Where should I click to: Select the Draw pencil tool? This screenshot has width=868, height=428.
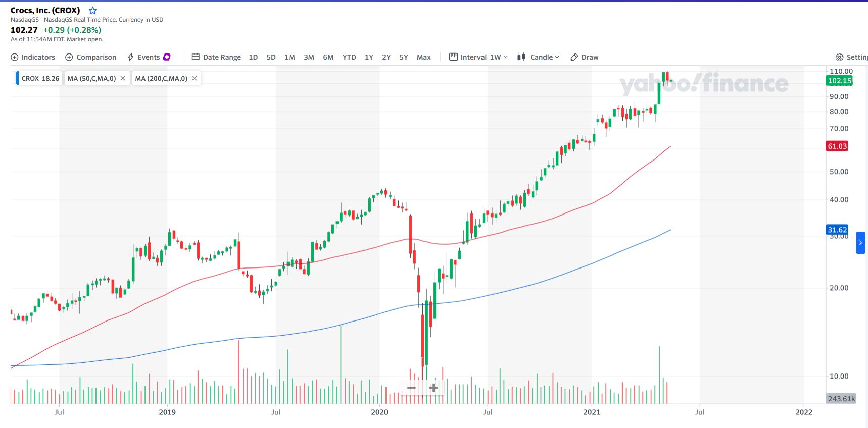click(585, 57)
